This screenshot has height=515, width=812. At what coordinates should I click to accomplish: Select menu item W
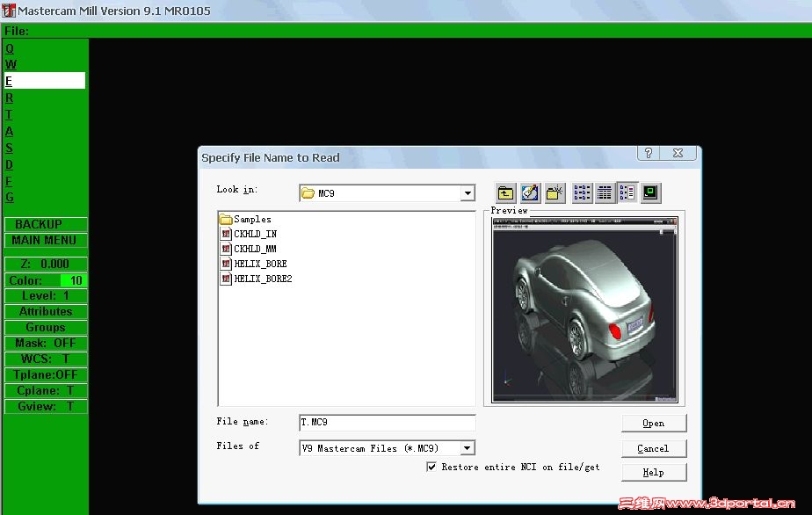pos(11,64)
